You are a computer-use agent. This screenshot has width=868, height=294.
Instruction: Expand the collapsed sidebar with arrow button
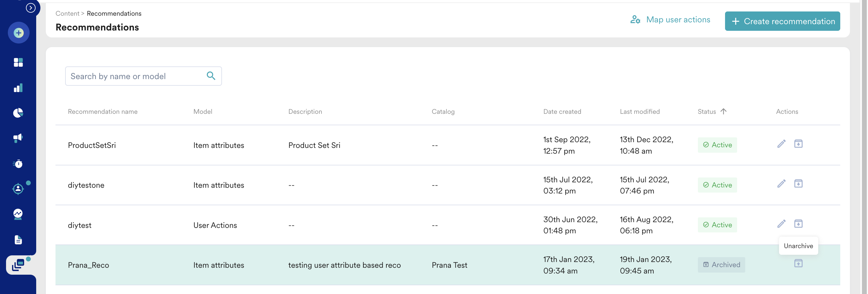point(31,8)
